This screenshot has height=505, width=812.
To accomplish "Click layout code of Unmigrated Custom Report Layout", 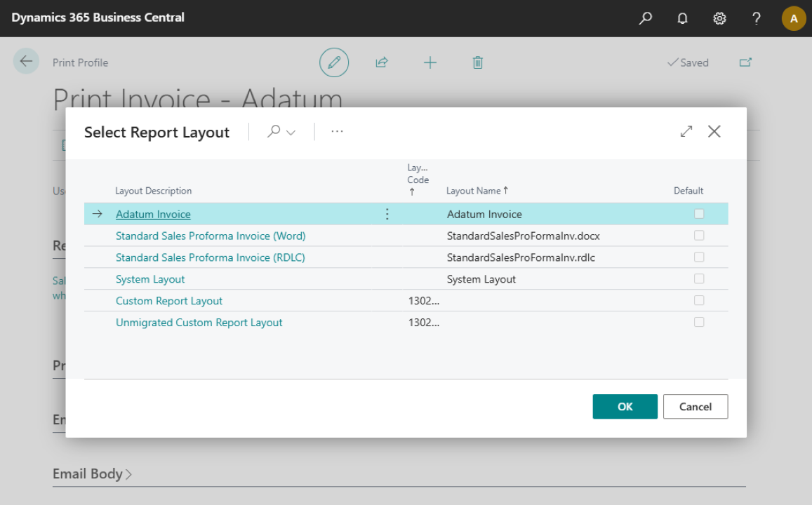I will (x=424, y=323).
